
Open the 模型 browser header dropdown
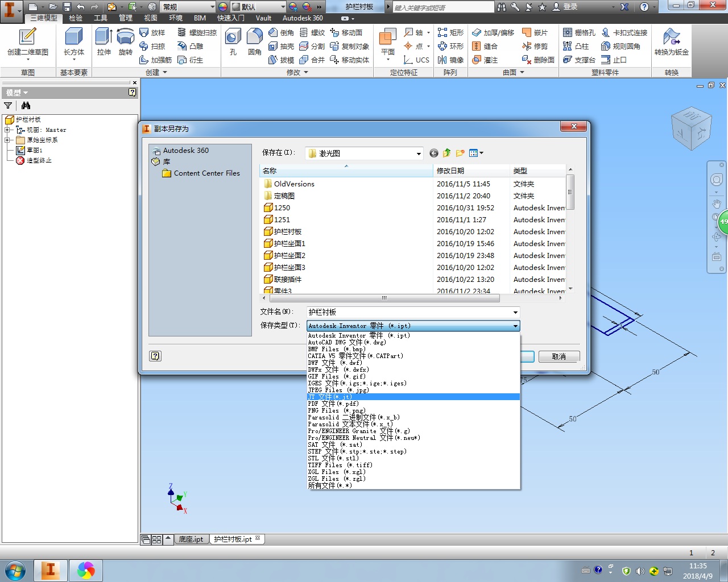pyautogui.click(x=17, y=93)
